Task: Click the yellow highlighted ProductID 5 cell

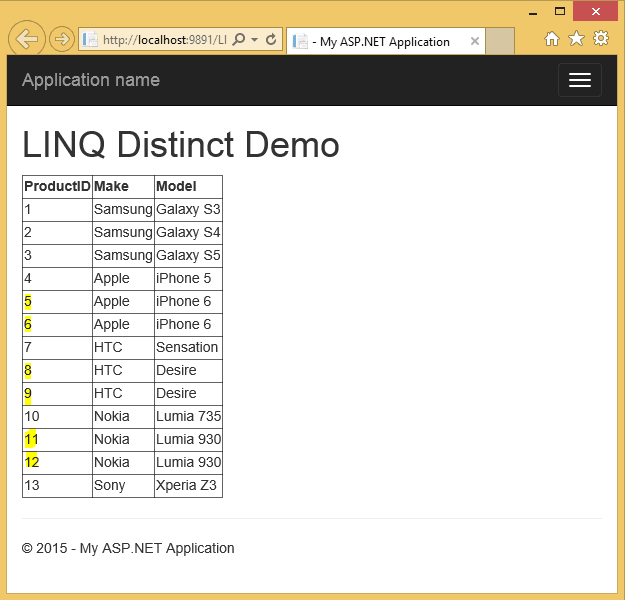Action: click(x=28, y=301)
